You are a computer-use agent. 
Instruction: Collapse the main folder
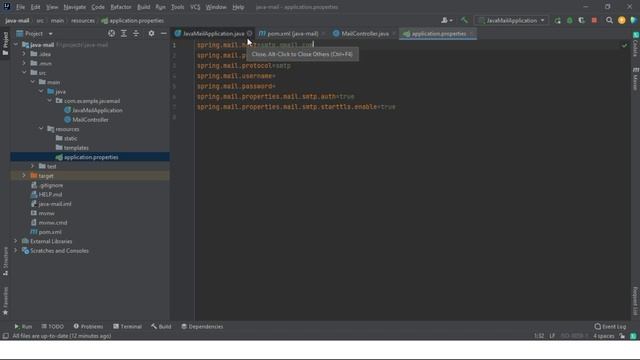(x=33, y=82)
